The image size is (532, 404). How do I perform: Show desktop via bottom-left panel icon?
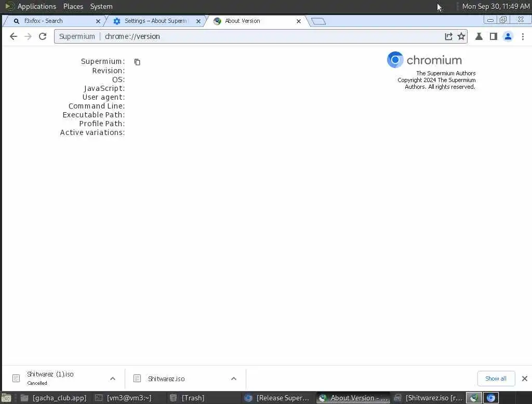pyautogui.click(x=6, y=398)
